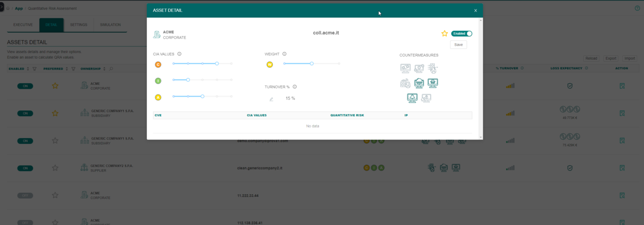Open the ENABLED column filter
644x225 pixels.
click(x=35, y=69)
